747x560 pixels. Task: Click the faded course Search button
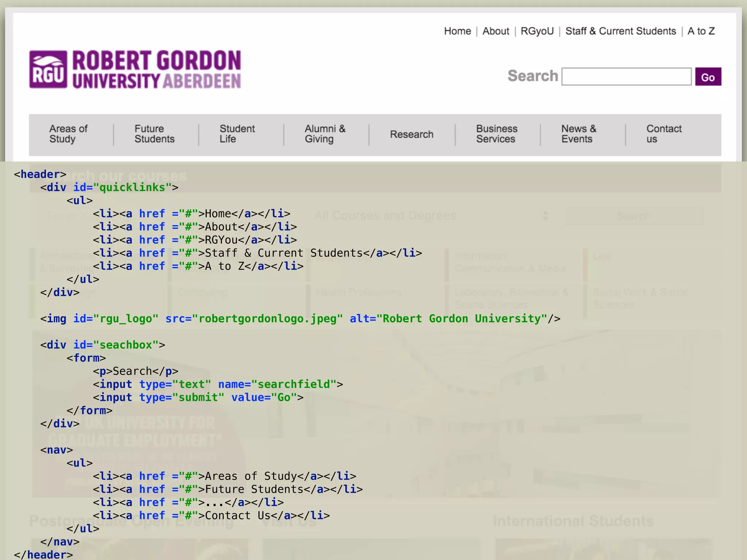[x=634, y=216]
